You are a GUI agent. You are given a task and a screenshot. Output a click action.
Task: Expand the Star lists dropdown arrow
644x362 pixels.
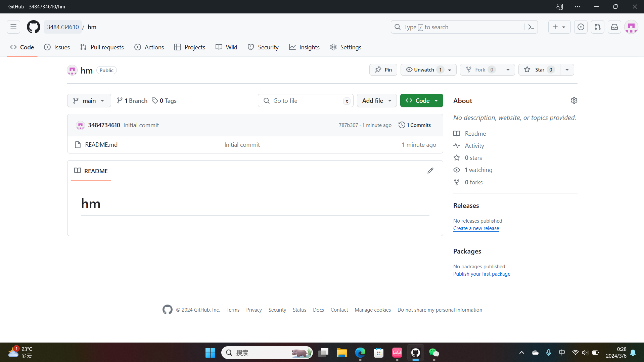(567, 70)
